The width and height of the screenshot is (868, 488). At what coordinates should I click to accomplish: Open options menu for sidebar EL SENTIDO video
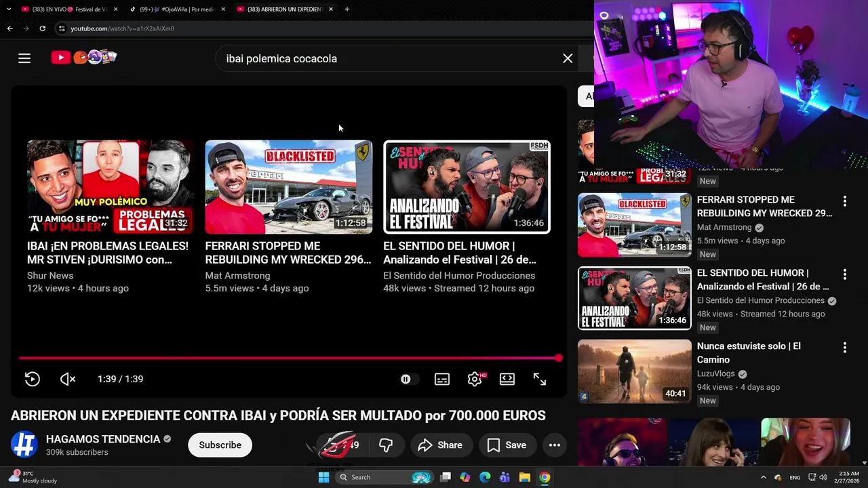[x=844, y=274]
